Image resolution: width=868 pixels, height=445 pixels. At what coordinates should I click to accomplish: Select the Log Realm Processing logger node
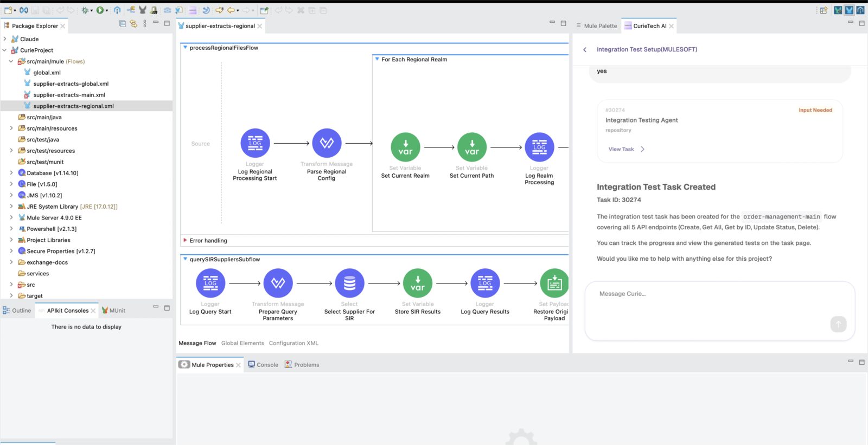pyautogui.click(x=539, y=147)
